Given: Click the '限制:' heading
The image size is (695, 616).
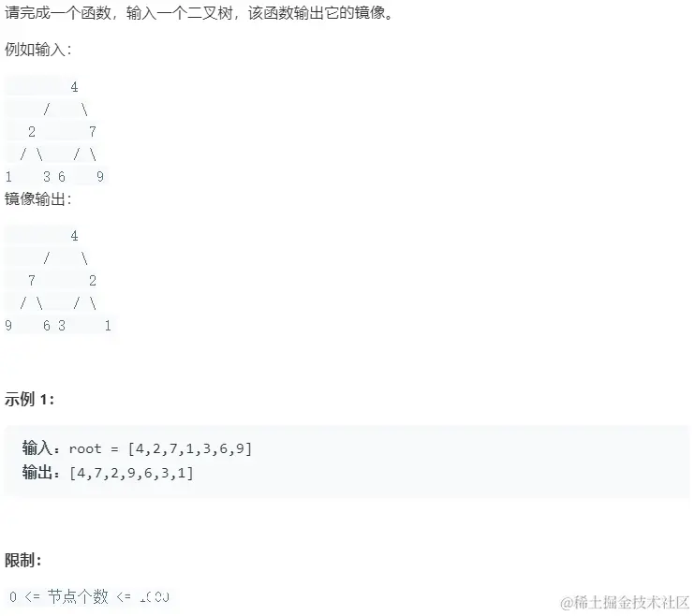Looking at the screenshot, I should pyautogui.click(x=23, y=560).
